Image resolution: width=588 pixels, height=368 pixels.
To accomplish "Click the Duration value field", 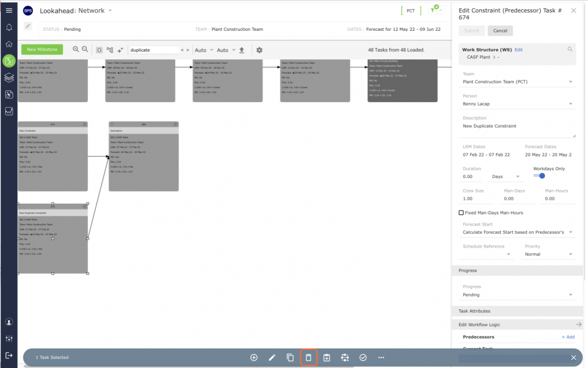I will coord(472,176).
